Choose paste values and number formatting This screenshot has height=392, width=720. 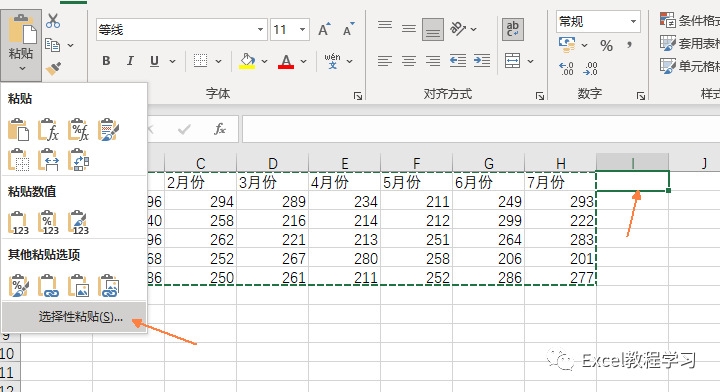click(x=48, y=223)
